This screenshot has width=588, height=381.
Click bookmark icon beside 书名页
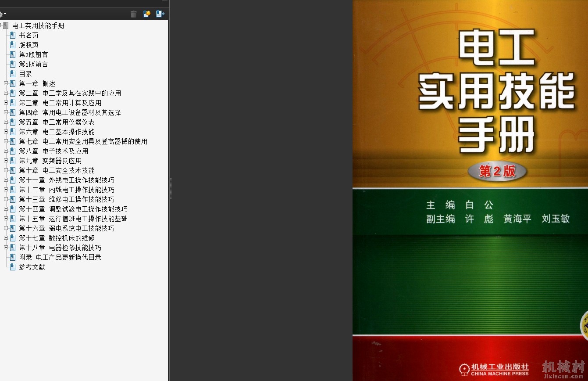(x=13, y=35)
